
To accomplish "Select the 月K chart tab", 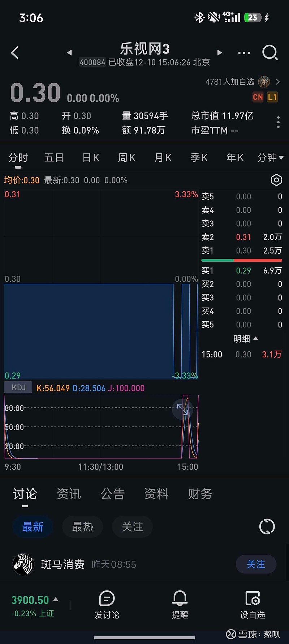I will (x=163, y=158).
